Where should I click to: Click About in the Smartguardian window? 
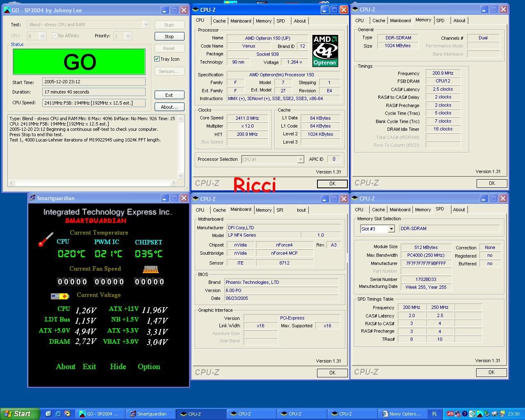tap(66, 367)
